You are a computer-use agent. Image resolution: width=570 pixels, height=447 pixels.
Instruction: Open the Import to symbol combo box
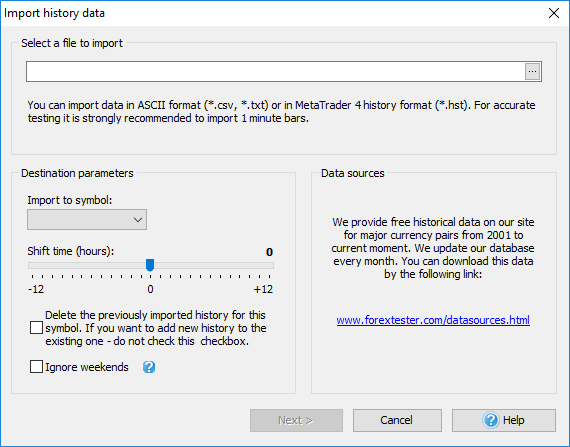point(87,219)
